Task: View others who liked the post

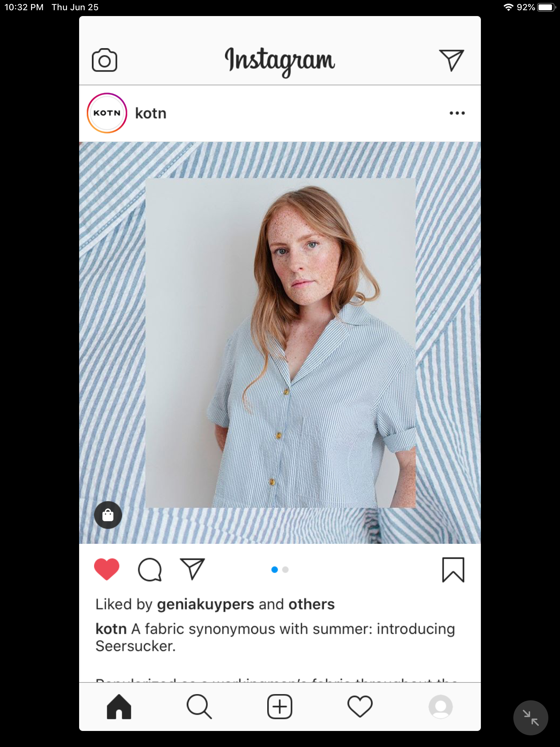Action: click(x=311, y=604)
